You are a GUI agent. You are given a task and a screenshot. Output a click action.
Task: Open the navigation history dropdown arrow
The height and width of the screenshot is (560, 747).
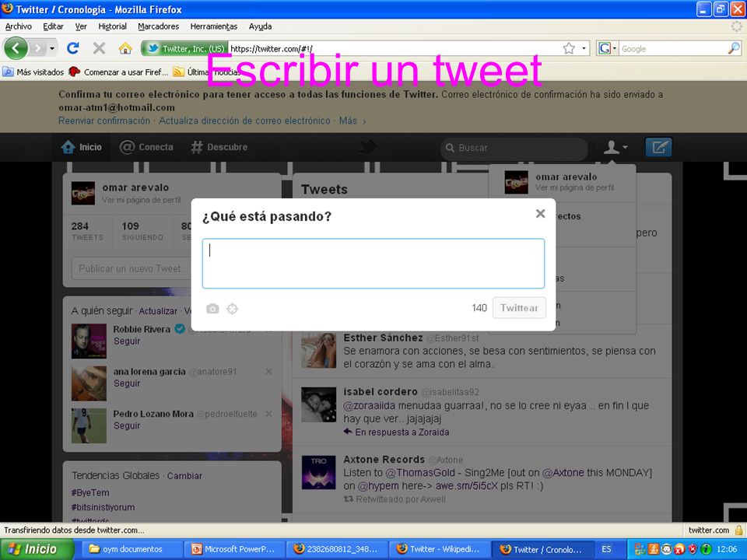pyautogui.click(x=51, y=48)
